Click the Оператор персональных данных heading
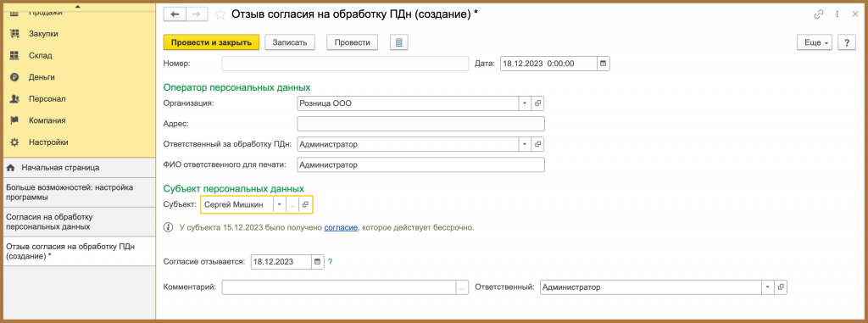 point(237,87)
